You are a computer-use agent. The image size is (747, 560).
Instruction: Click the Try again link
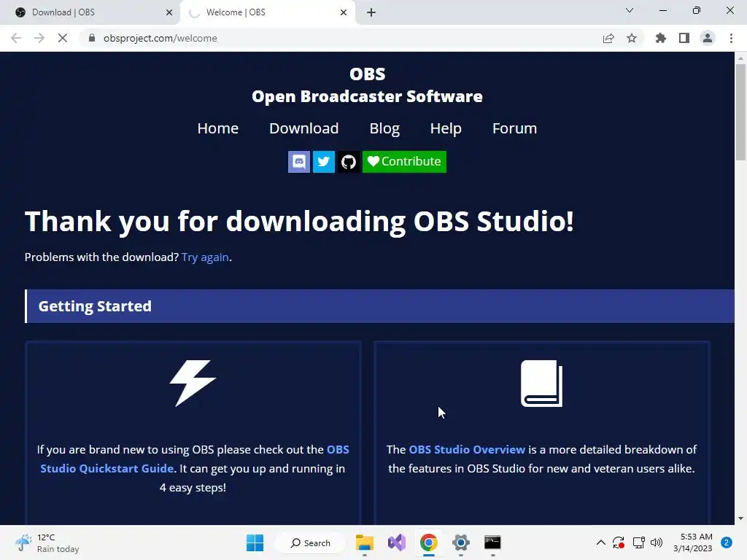coord(205,257)
